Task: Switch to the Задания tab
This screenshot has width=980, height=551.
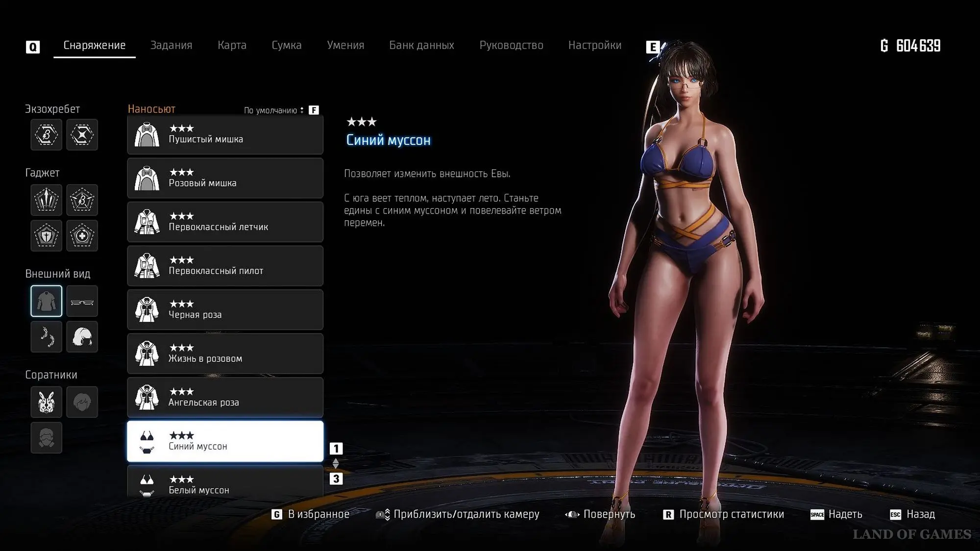Action: [171, 45]
